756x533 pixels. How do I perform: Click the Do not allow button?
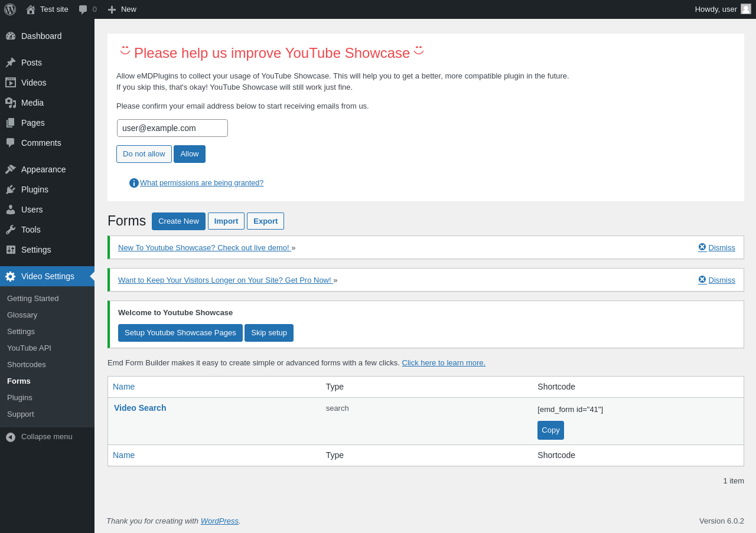(x=144, y=154)
